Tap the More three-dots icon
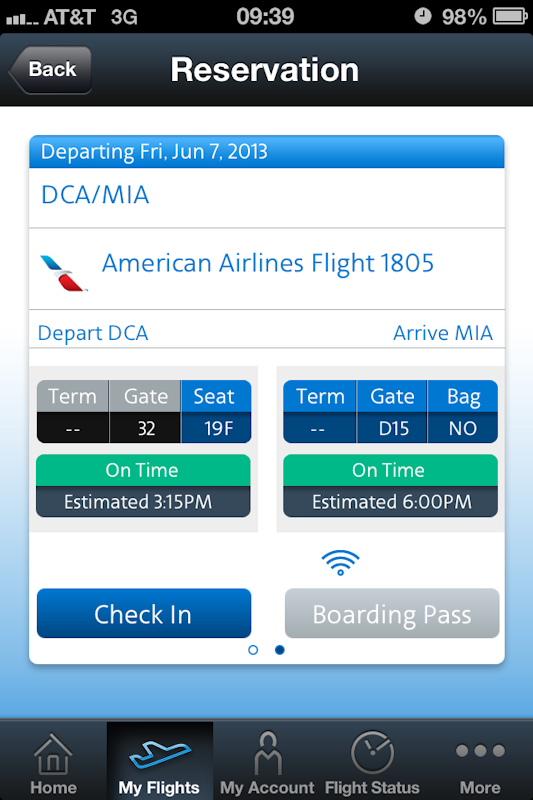Image resolution: width=533 pixels, height=800 pixels. pyautogui.click(x=480, y=751)
